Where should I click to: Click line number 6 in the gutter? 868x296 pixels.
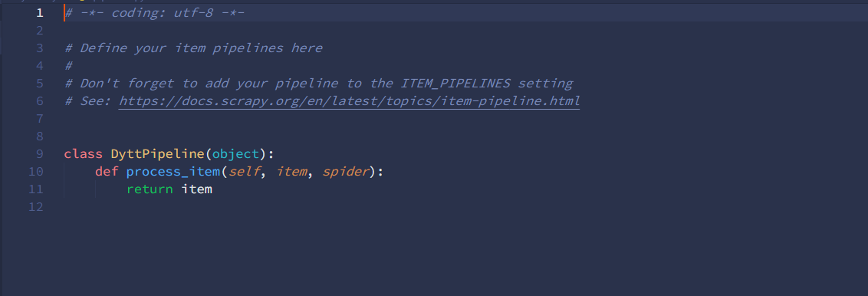39,100
